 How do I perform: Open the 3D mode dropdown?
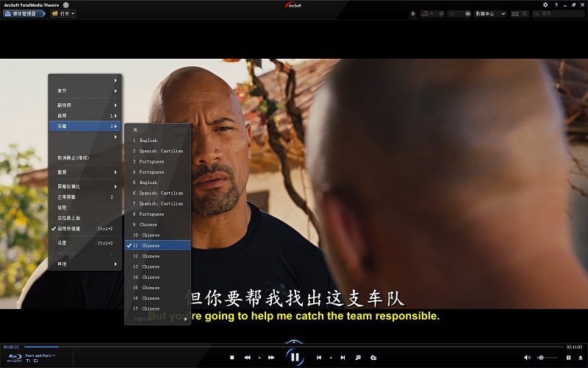459,13
